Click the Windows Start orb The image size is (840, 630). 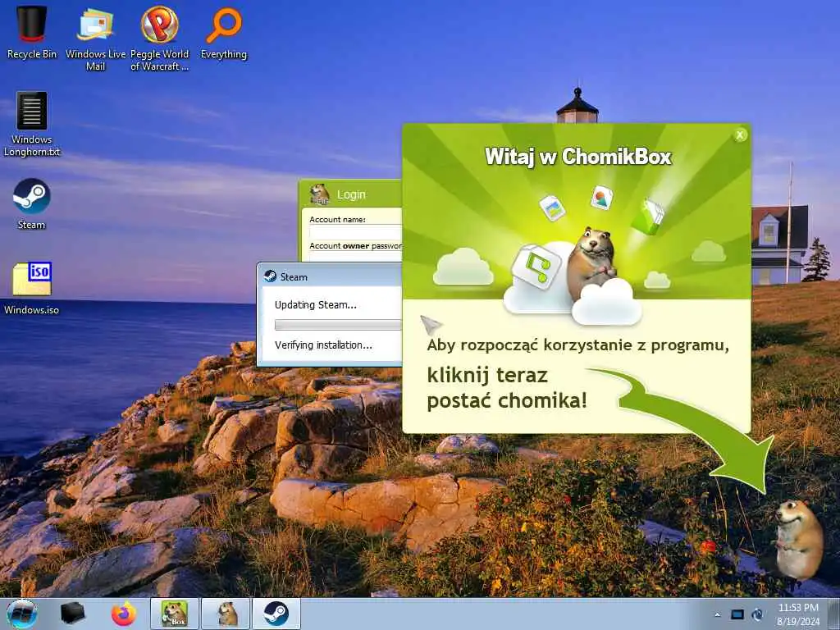pos(22,614)
